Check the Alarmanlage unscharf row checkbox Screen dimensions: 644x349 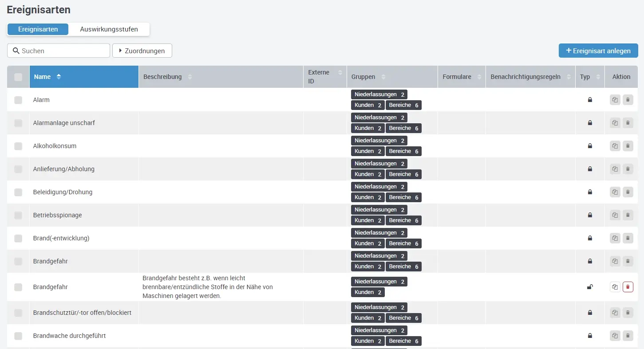[x=18, y=123]
